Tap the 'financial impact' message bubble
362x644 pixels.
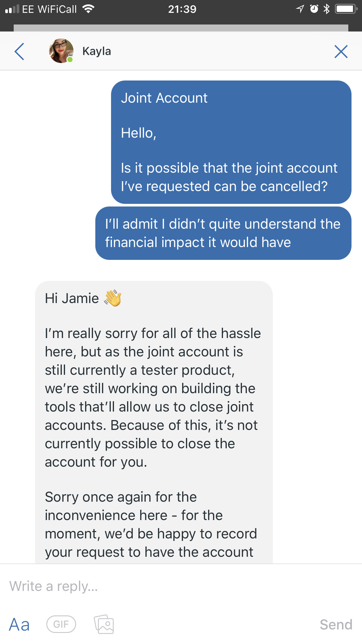pyautogui.click(x=223, y=233)
